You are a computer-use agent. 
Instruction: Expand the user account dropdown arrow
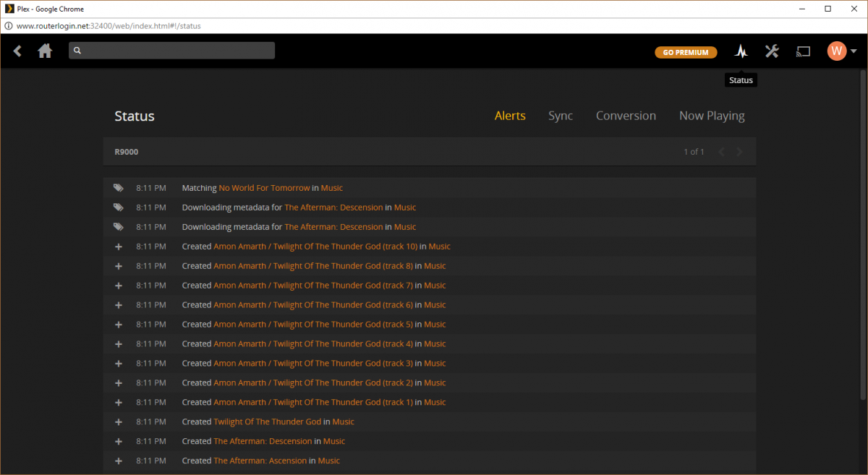coord(854,51)
